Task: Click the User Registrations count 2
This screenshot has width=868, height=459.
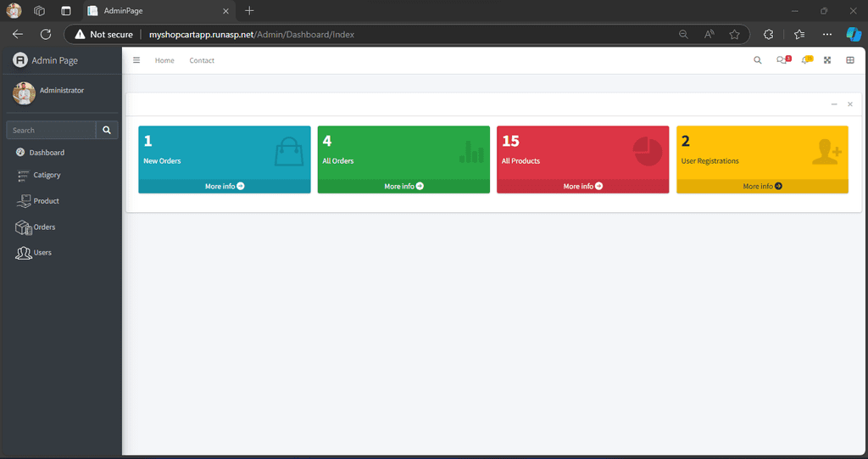Action: click(685, 141)
